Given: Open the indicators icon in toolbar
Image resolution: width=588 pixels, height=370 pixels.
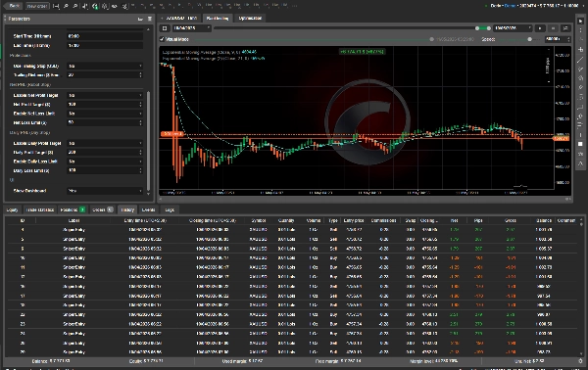Looking at the screenshot, I should point(105,6).
